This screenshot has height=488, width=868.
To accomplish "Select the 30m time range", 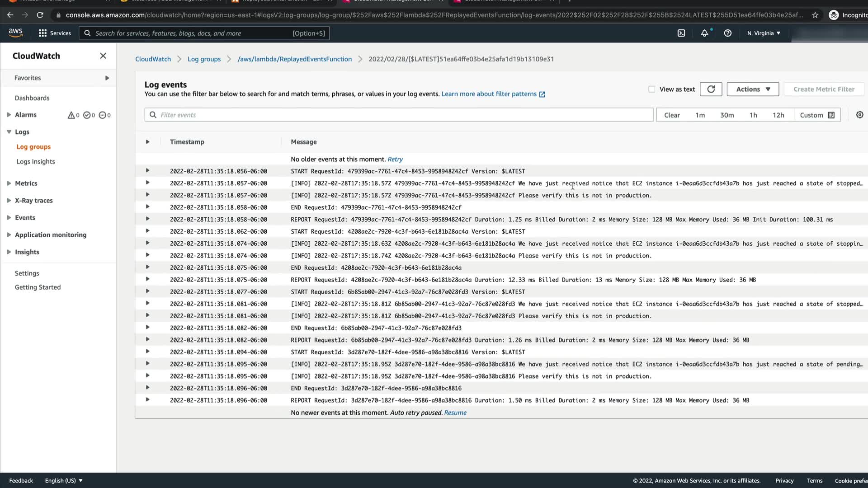I will point(726,115).
